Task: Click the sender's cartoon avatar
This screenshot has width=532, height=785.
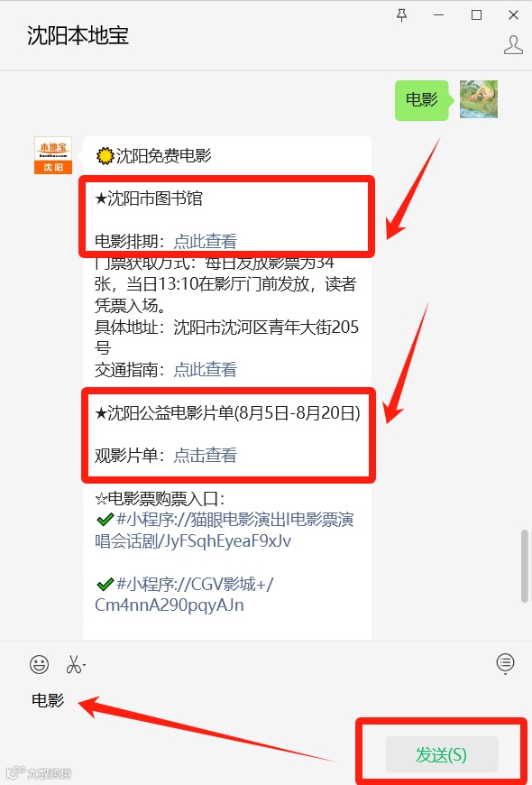Action: point(479,99)
